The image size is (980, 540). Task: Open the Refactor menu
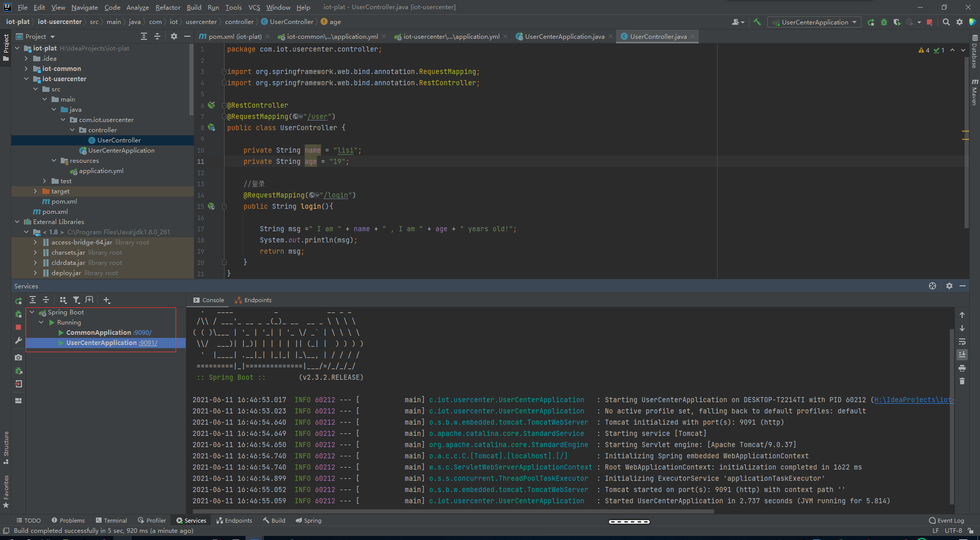coord(168,7)
